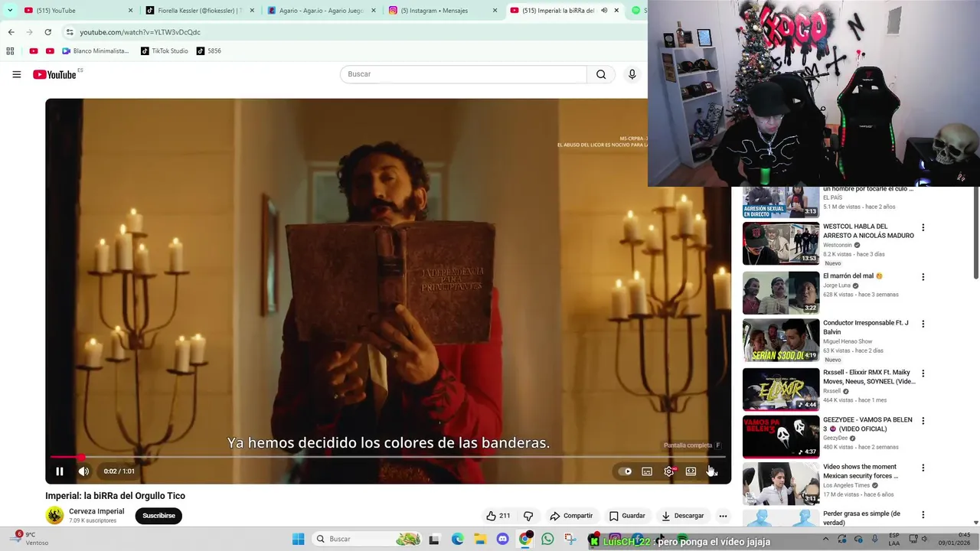Open WESTCOL HABLA DEL ARRESTO video thumbnail
980x551 pixels.
point(781,243)
